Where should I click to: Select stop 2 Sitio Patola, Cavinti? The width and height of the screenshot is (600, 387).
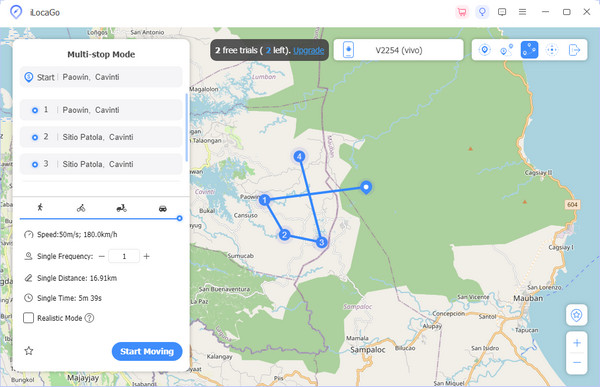[x=101, y=137]
